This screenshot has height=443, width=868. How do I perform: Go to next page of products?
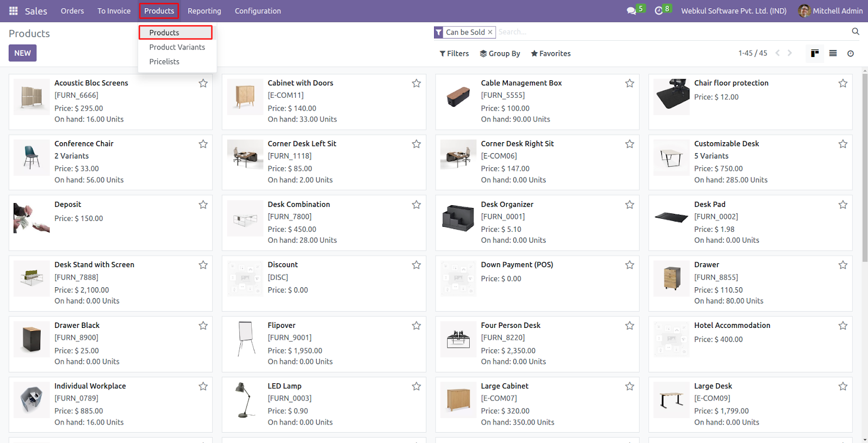tap(790, 53)
